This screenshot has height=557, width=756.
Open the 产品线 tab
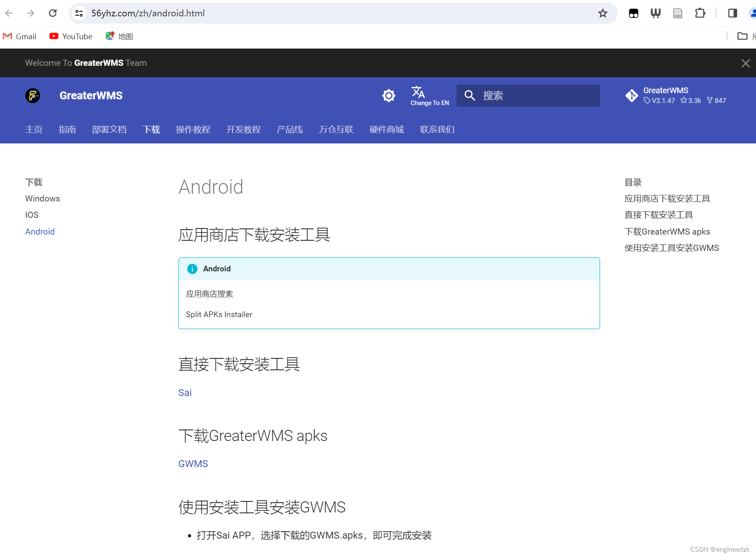tap(290, 130)
